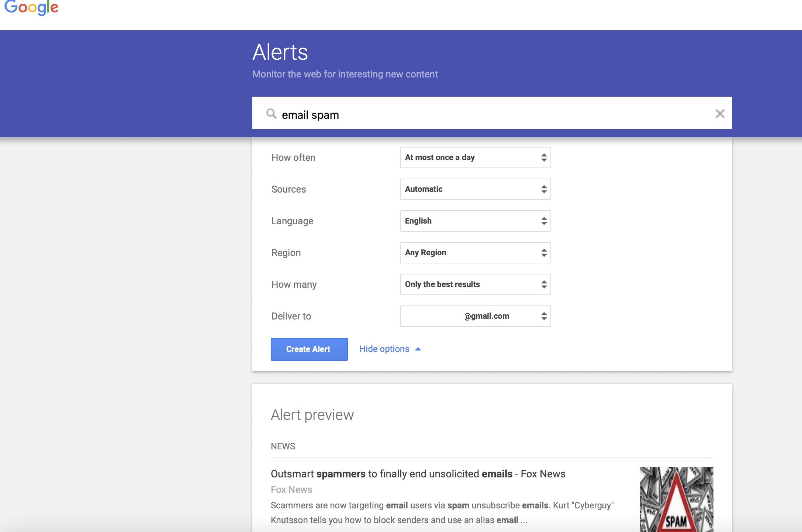The image size is (802, 532).
Task: Click the Fox News source label
Action: point(291,490)
